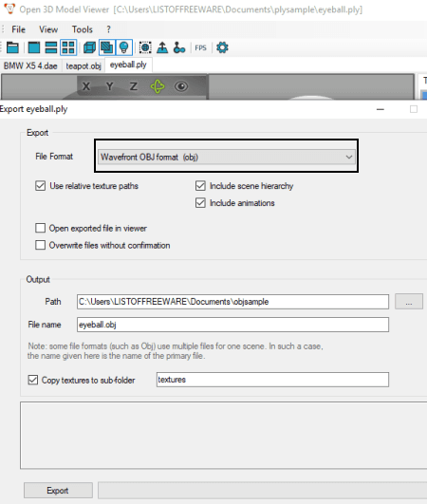Show skeleton joints icon
This screenshot has height=504, width=427.
tap(179, 47)
